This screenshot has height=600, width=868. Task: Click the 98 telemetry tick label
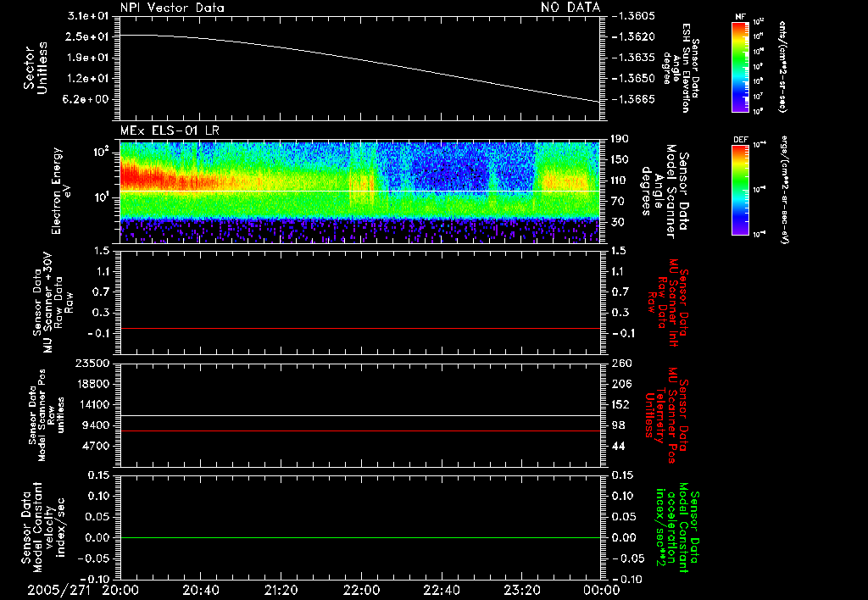pos(618,425)
